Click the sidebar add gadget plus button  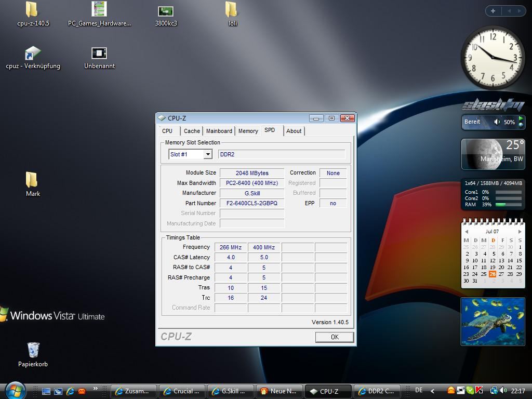(493, 11)
